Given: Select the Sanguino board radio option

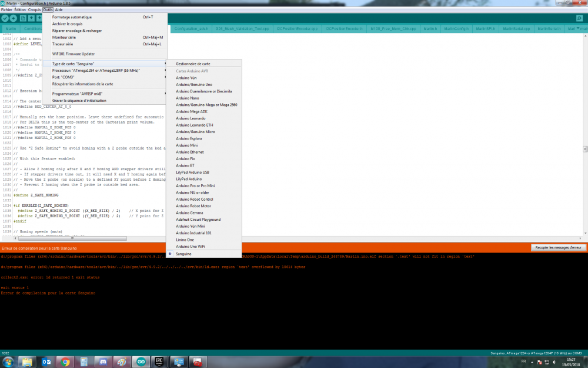Looking at the screenshot, I should pos(203,254).
